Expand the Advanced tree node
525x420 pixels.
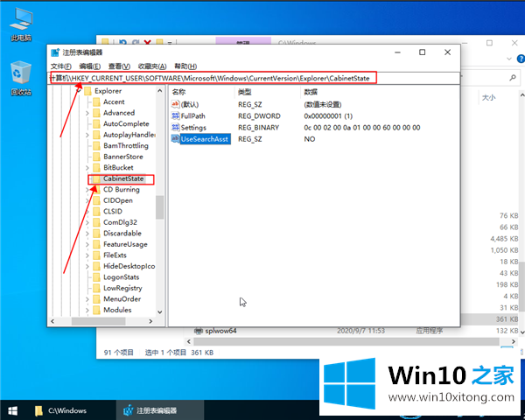[87, 113]
